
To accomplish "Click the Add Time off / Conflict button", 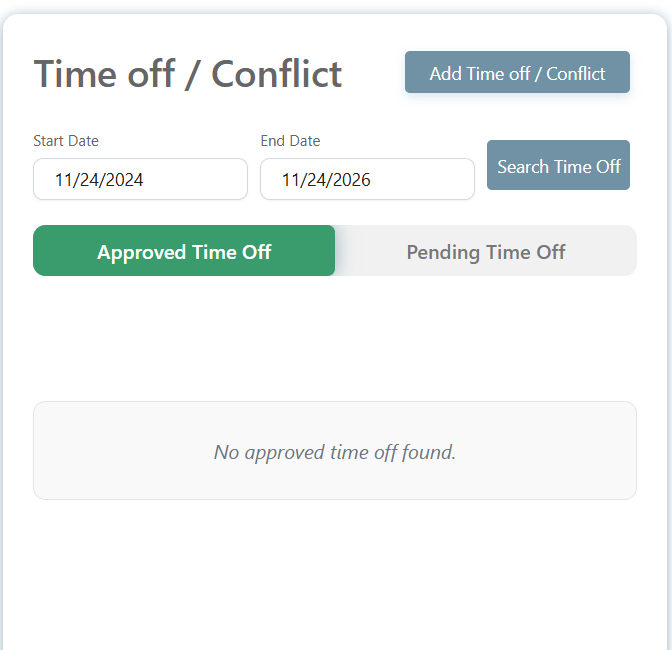I will 517,73.
